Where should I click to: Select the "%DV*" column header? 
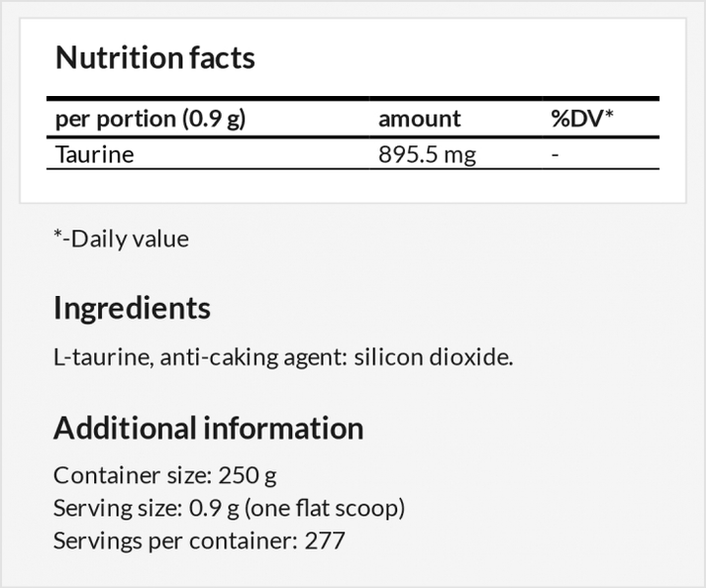[x=581, y=120]
